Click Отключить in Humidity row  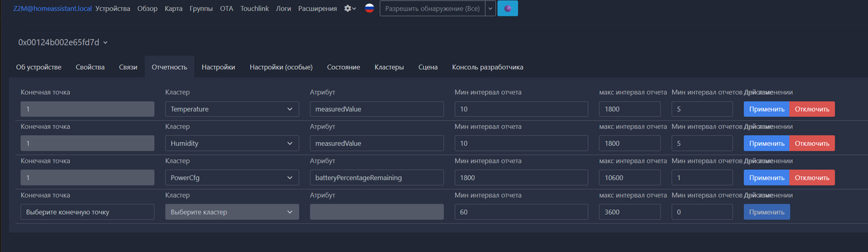pyautogui.click(x=812, y=143)
